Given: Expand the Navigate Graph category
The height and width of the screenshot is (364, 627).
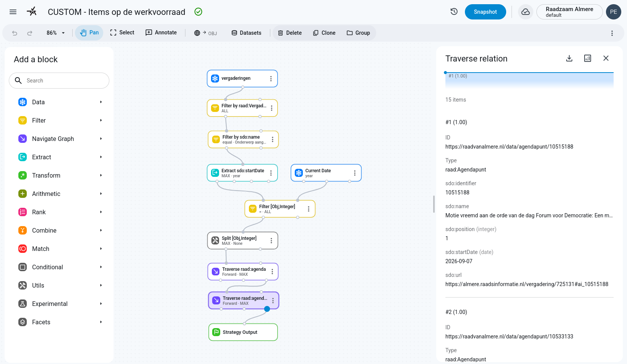Looking at the screenshot, I should pos(59,139).
